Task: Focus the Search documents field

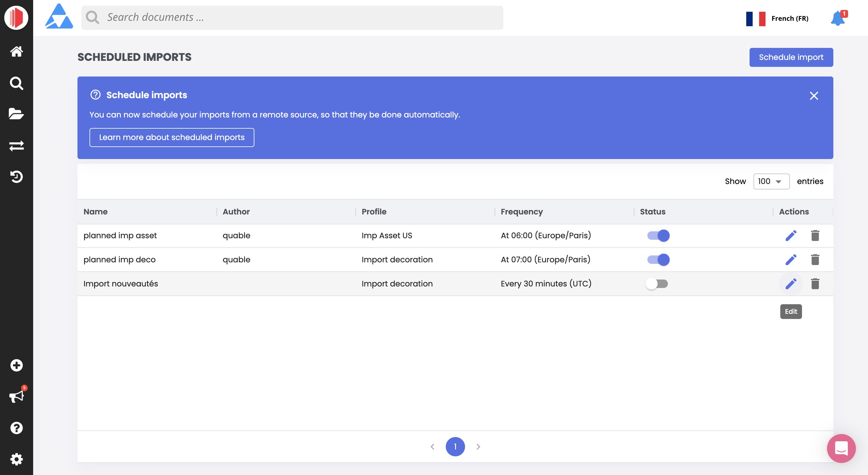Action: (292, 17)
